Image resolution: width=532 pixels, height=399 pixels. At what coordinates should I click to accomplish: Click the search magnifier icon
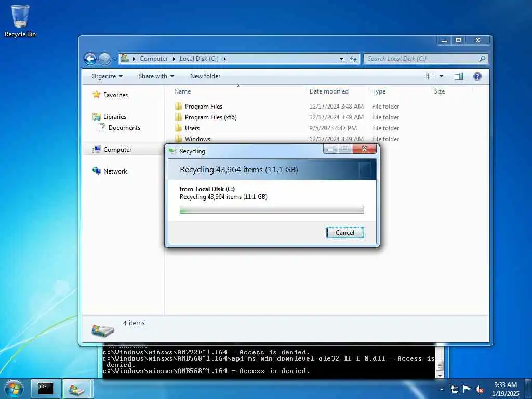click(x=482, y=59)
